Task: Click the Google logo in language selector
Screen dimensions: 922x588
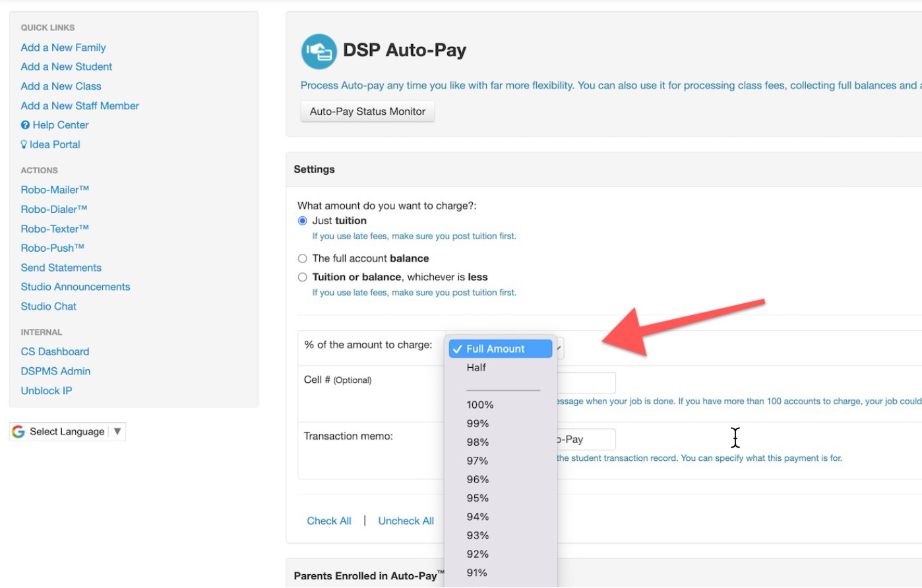Action: click(x=18, y=432)
